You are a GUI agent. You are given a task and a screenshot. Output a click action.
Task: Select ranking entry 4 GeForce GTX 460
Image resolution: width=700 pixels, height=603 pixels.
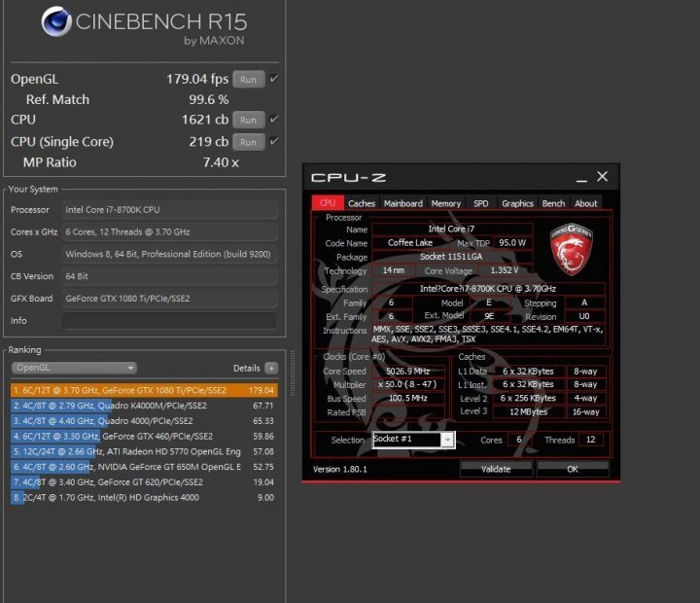144,436
